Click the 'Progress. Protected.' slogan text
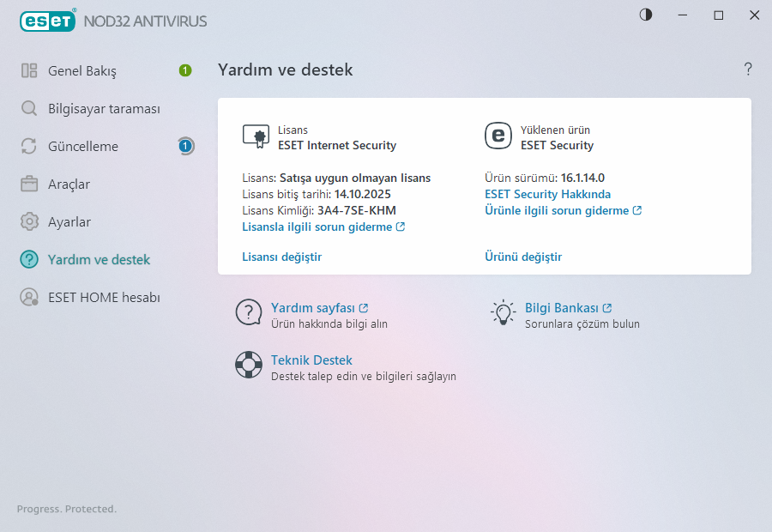The height and width of the screenshot is (532, 772). pyautogui.click(x=67, y=509)
